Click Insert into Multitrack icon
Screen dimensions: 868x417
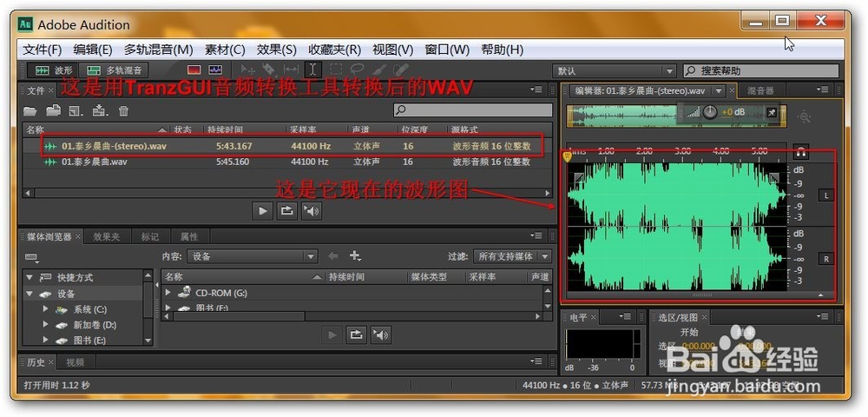[100, 110]
